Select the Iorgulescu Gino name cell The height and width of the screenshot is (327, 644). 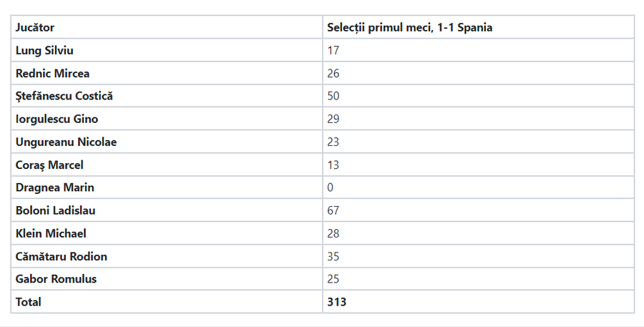(x=167, y=119)
